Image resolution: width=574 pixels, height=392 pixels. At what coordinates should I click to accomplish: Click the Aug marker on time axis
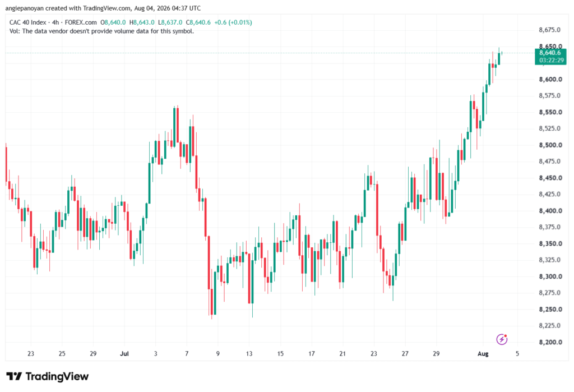pyautogui.click(x=483, y=353)
